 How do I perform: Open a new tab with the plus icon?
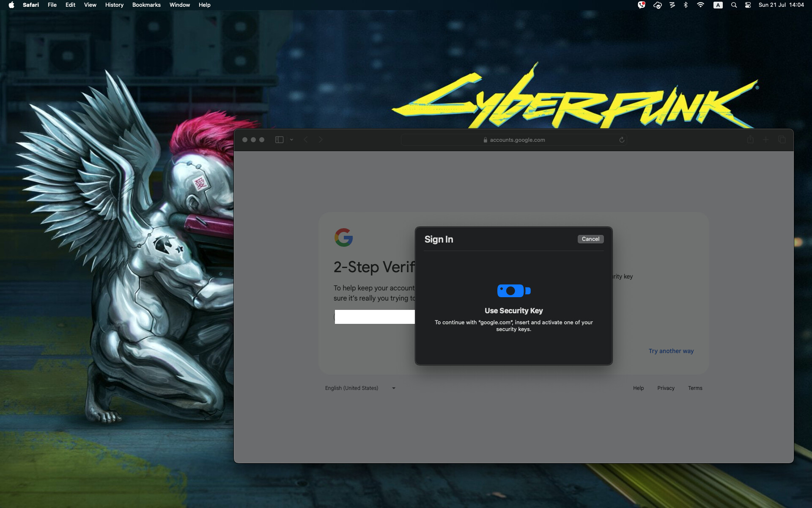[x=765, y=140]
